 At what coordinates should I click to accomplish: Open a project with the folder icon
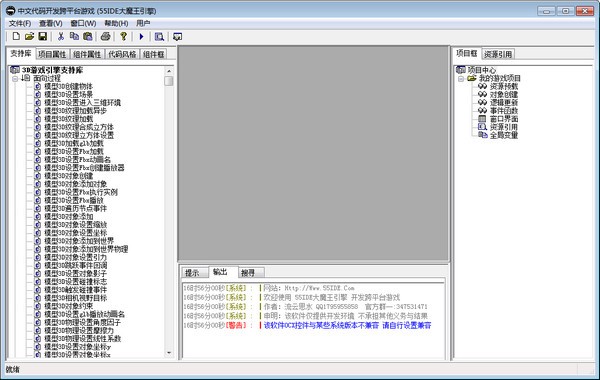click(29, 36)
